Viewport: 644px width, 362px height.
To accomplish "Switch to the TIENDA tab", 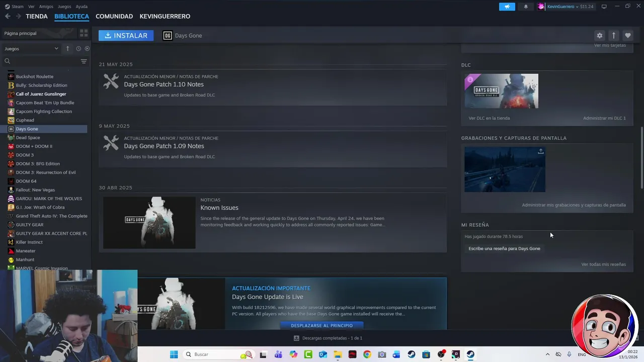I will point(37,16).
